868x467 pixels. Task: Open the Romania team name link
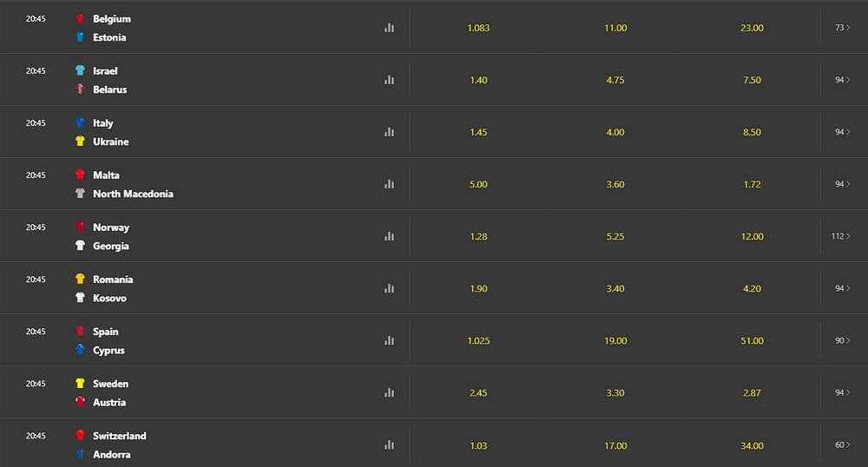[x=113, y=280]
